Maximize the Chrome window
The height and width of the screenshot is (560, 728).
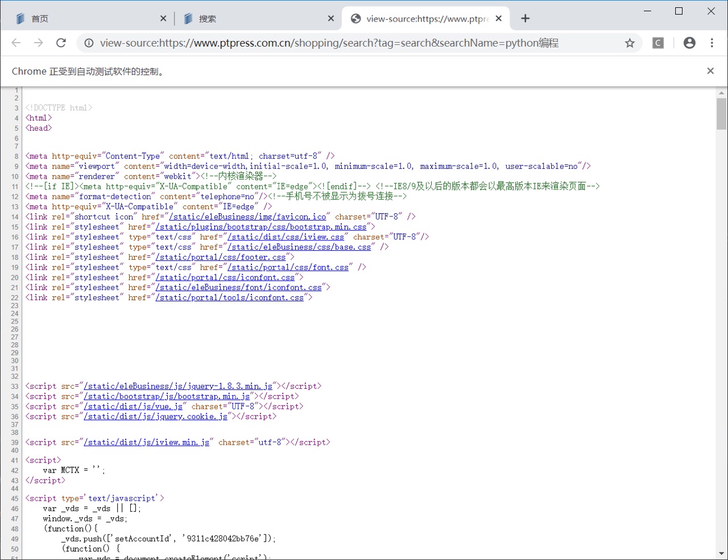679,11
